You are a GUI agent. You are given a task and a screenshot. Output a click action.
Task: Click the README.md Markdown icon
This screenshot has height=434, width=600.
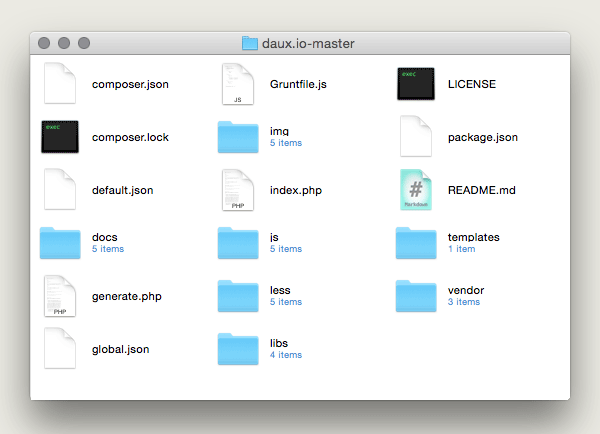click(x=416, y=190)
